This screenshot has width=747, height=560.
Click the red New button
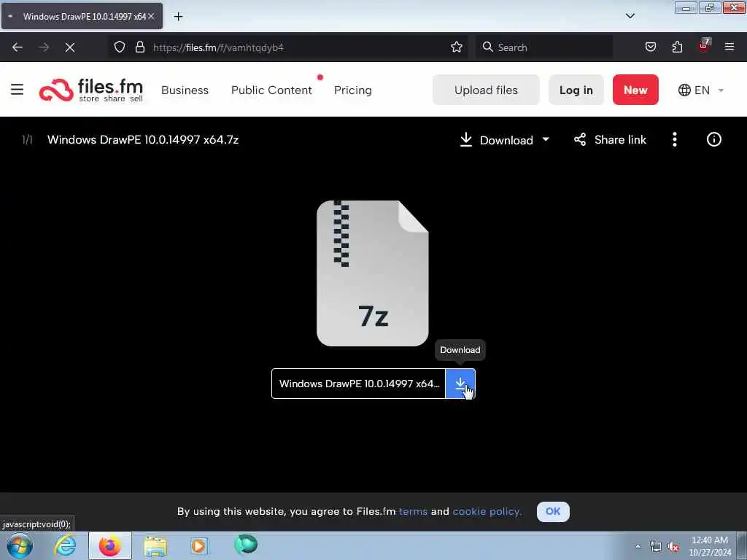[635, 90]
